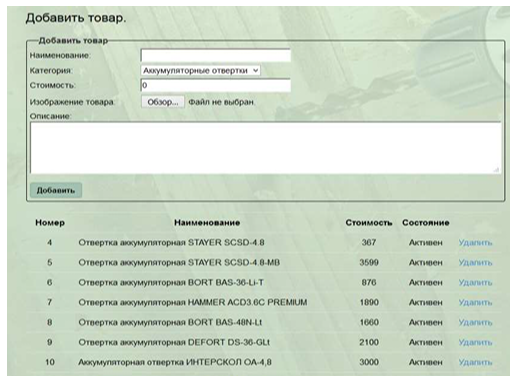Screen dimensions: 519x384
Task: Delete product ИНТЕРСКОЛ ОА-4,8
Action: (x=475, y=362)
